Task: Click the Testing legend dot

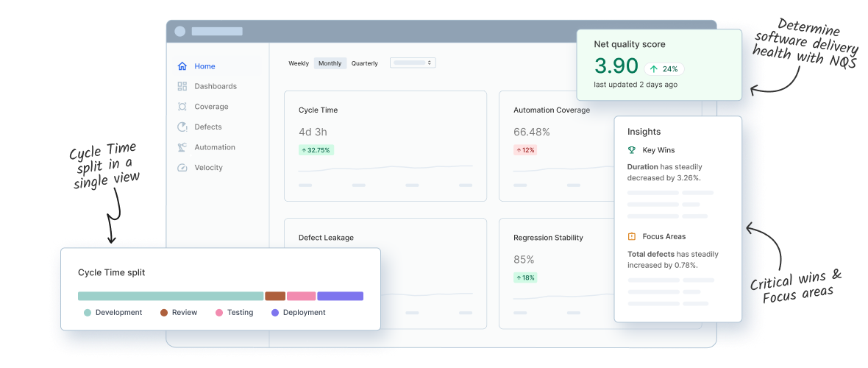Action: tap(219, 313)
